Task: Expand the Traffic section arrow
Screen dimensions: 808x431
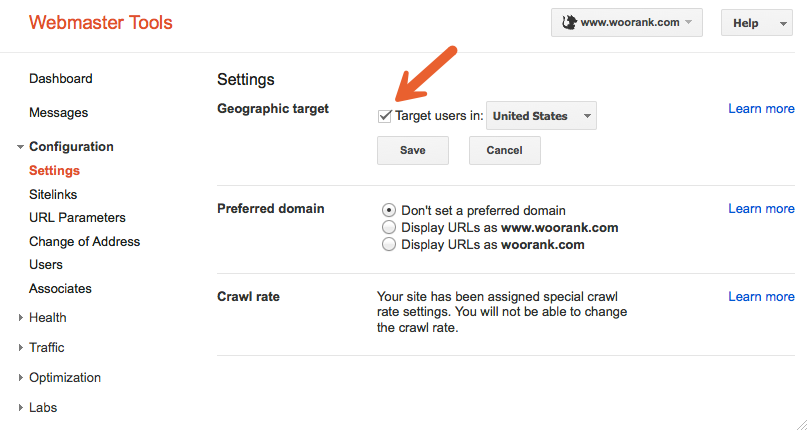Action: coord(21,347)
